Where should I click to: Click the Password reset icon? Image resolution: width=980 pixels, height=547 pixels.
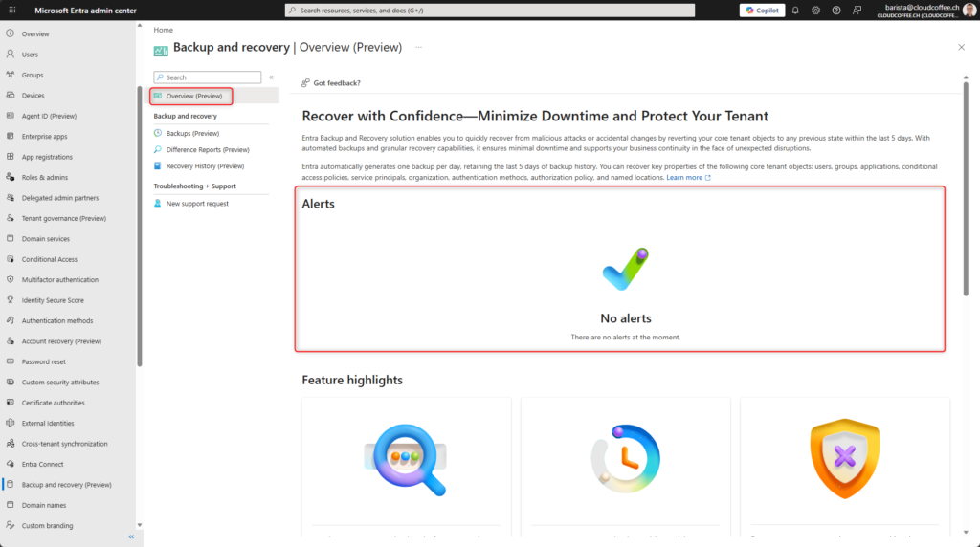tap(10, 361)
